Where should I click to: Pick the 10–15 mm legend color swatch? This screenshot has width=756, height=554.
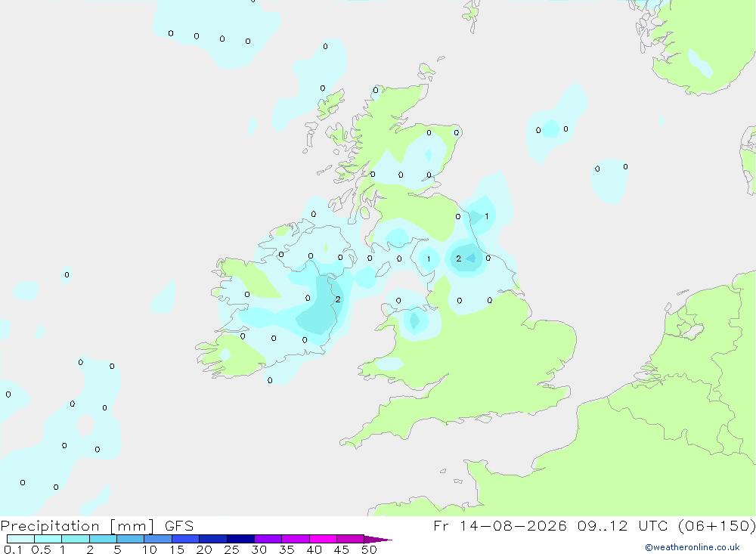point(158,539)
